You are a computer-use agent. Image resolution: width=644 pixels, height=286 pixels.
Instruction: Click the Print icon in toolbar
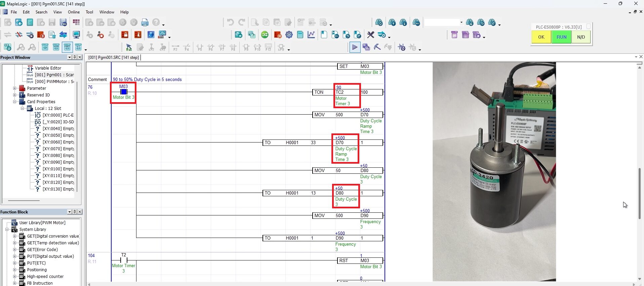pos(145,23)
